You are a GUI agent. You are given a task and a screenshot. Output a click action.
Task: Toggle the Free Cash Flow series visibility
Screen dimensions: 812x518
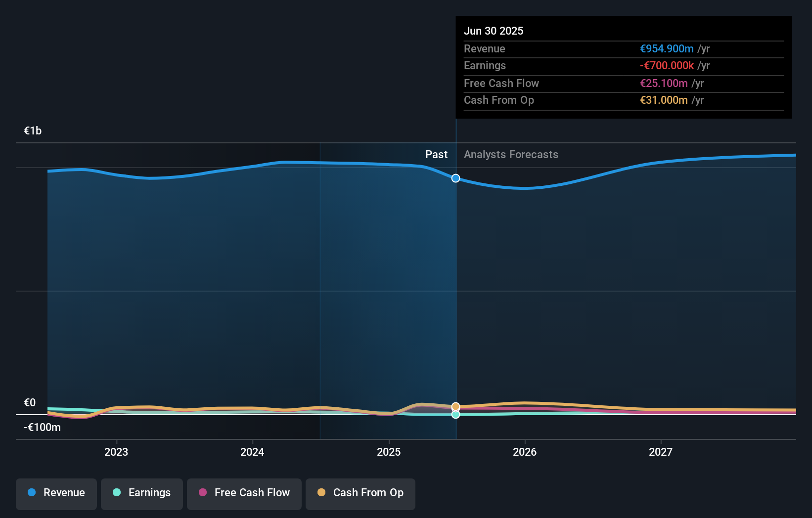pyautogui.click(x=244, y=493)
